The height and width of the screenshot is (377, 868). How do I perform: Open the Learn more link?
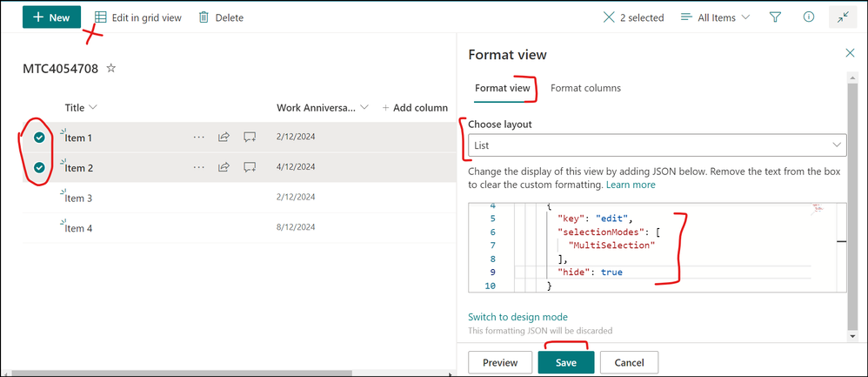pos(631,185)
